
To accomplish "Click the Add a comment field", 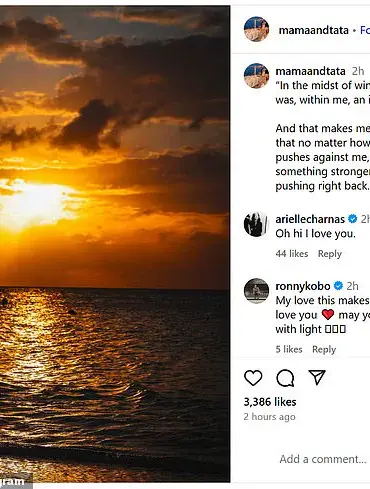I will 323,459.
